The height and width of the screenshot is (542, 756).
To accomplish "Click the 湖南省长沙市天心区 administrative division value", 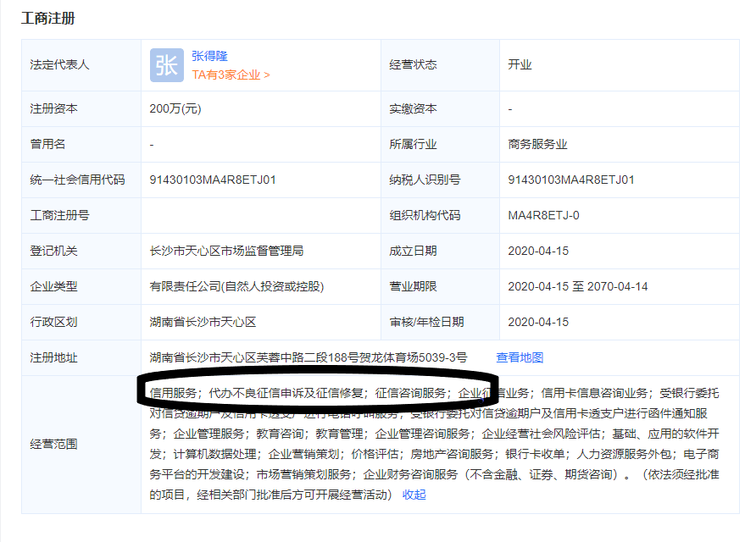I will (203, 322).
